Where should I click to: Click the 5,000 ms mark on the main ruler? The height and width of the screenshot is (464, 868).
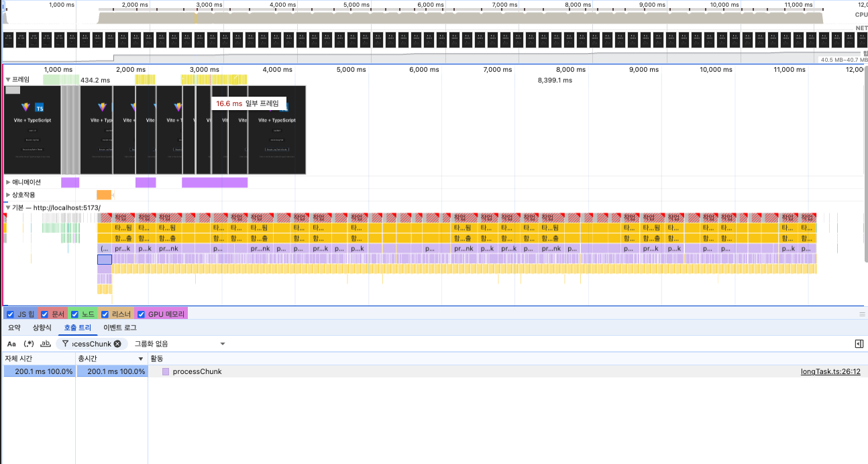(x=351, y=69)
